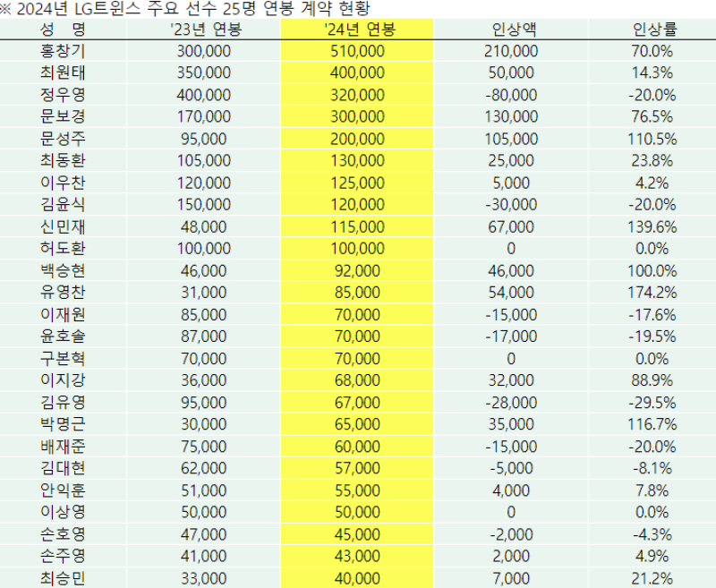Select the name cell 이상영
Screen dimensions: 716x588
63,512
